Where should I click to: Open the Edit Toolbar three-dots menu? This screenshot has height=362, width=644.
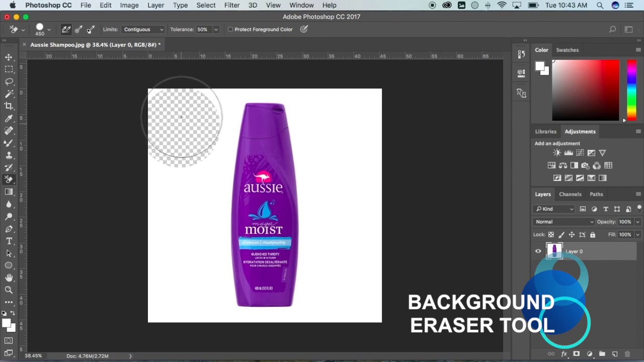tap(9, 302)
